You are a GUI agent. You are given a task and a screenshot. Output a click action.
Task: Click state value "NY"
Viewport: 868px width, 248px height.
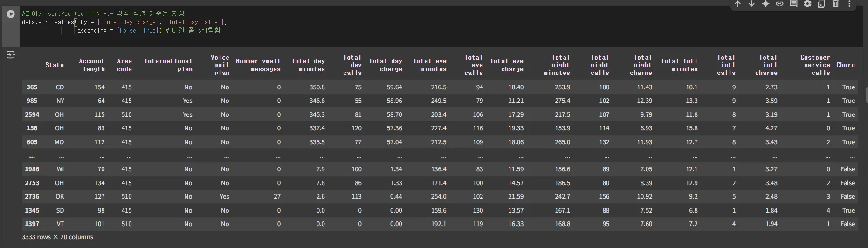pos(60,101)
